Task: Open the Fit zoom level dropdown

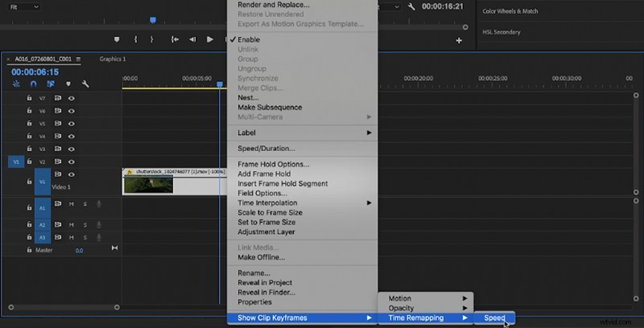Action: coord(24,7)
